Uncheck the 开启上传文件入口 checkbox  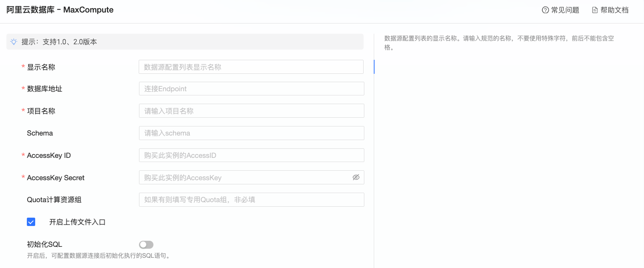(x=31, y=222)
